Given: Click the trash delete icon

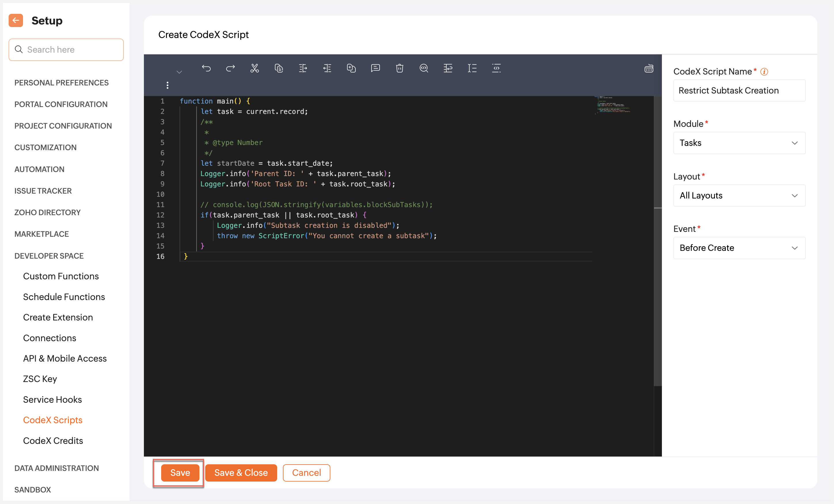Looking at the screenshot, I should (x=399, y=68).
